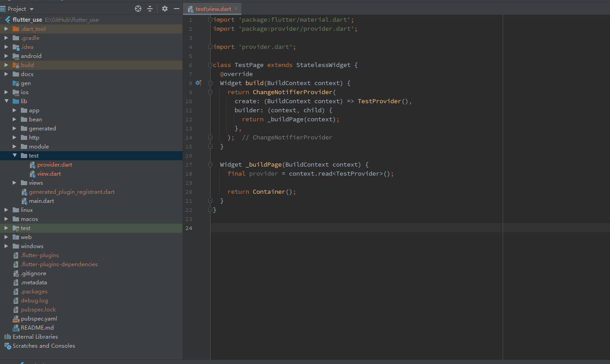
Task: Expand the root-level test folder
Action: click(x=6, y=228)
